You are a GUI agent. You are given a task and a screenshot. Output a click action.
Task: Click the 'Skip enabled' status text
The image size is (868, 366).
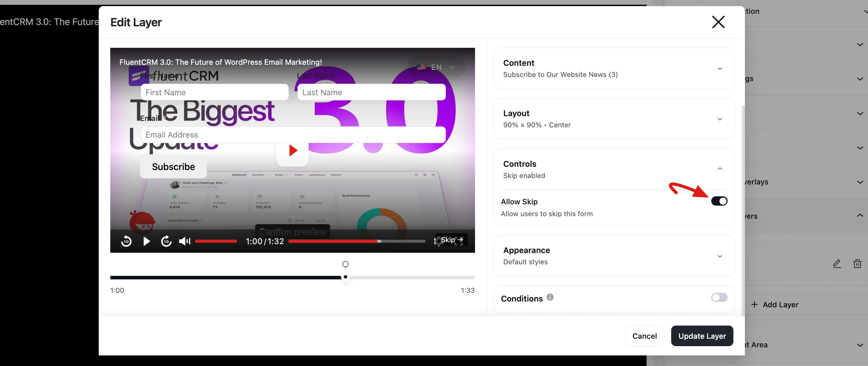[524, 175]
